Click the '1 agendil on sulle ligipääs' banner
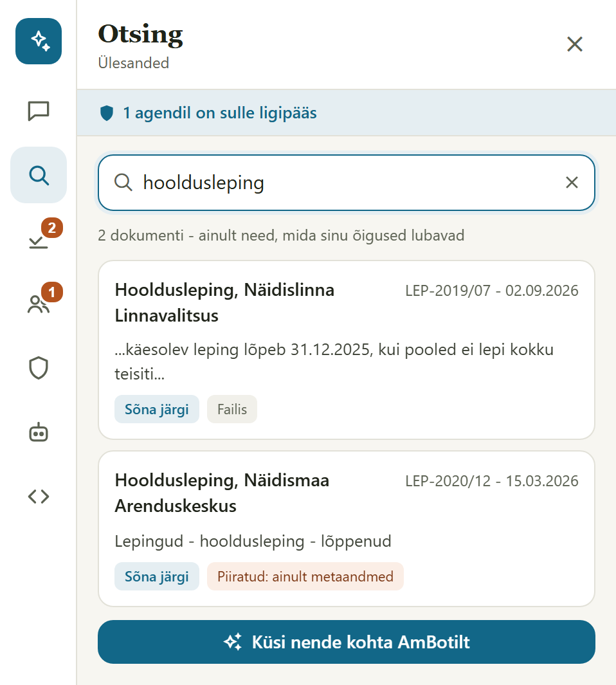Viewport: 616px width, 685px height. click(347, 113)
